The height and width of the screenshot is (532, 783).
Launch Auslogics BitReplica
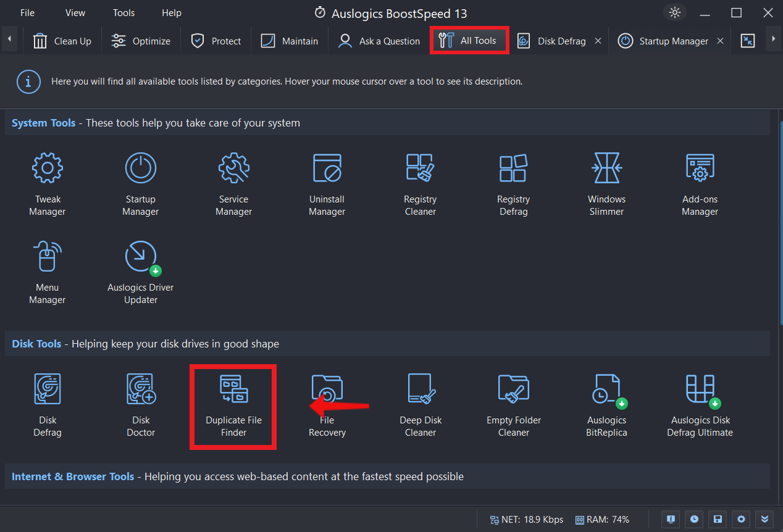[x=606, y=405]
